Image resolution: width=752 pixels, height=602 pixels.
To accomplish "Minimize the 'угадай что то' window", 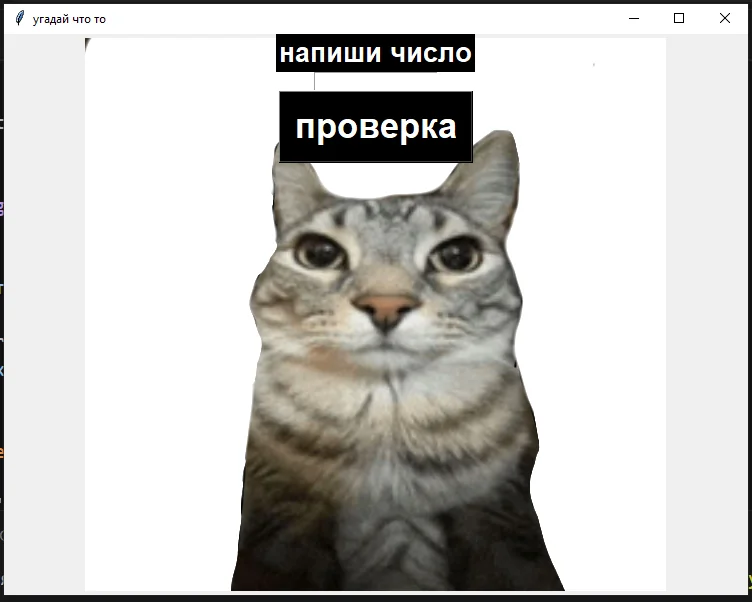I will point(634,18).
